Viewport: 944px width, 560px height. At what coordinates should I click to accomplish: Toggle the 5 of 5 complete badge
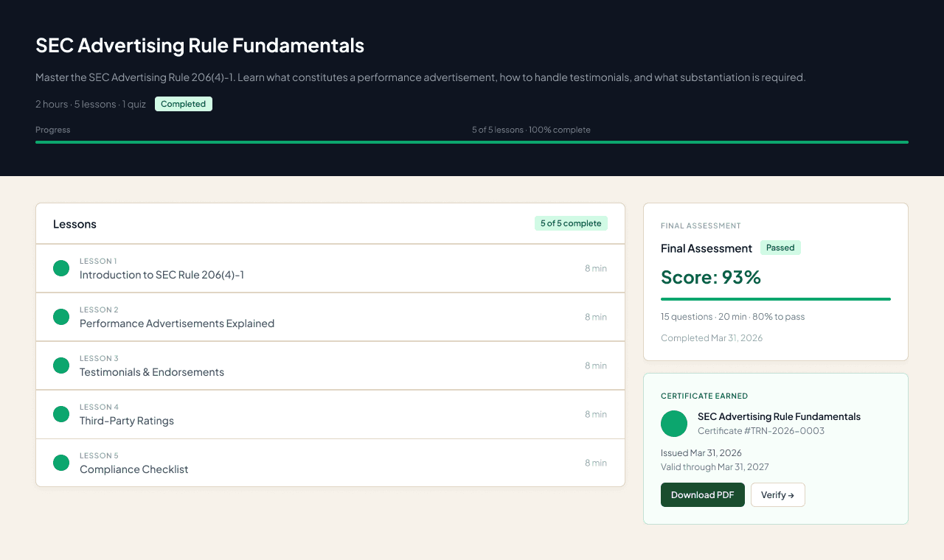[x=571, y=223]
